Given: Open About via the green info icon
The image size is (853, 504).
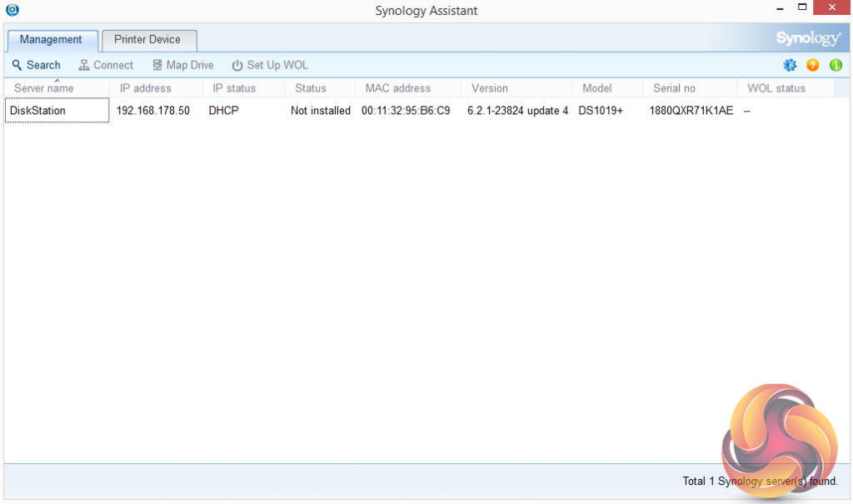Looking at the screenshot, I should (836, 65).
